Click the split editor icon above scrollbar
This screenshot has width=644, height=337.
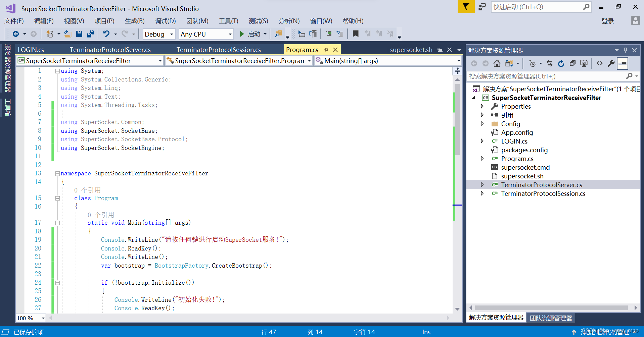click(x=457, y=71)
